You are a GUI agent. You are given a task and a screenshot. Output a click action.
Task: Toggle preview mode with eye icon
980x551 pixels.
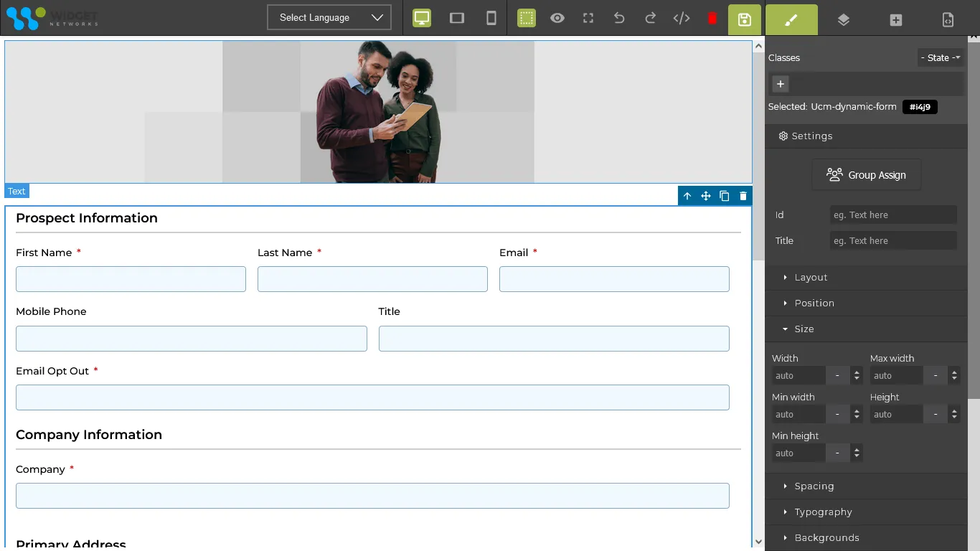tap(557, 19)
